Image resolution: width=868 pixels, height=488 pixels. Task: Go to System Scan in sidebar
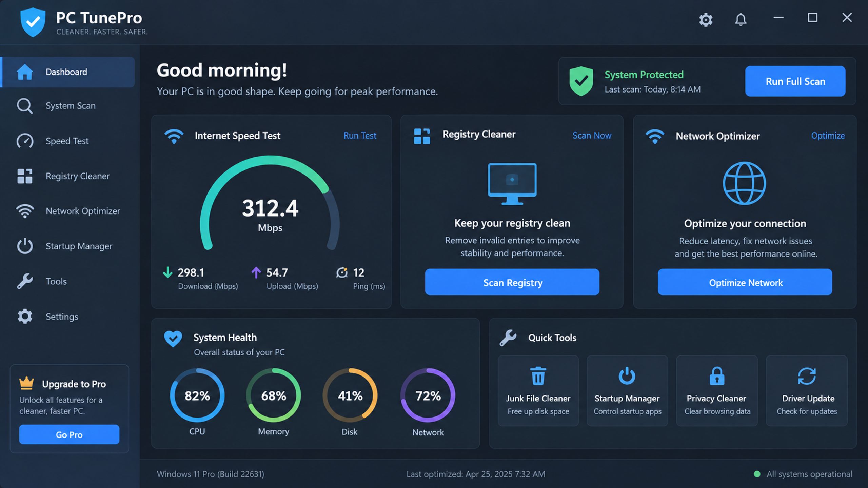[68, 106]
